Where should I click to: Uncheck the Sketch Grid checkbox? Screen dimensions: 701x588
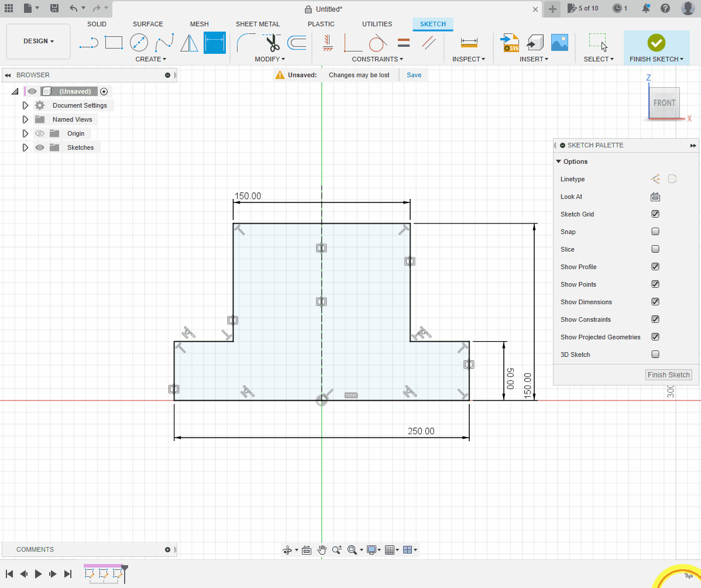[x=655, y=214]
